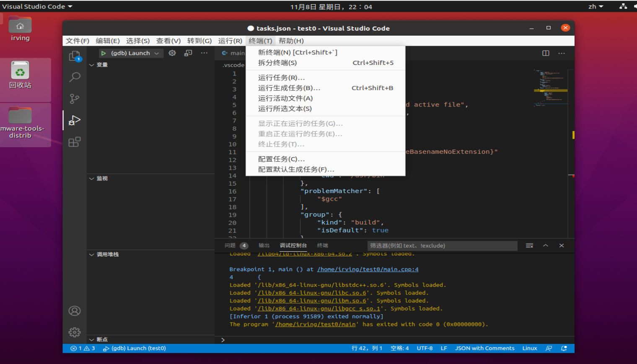637x364 pixels.
Task: Open the Accounts icon in activity bar
Action: point(75,311)
